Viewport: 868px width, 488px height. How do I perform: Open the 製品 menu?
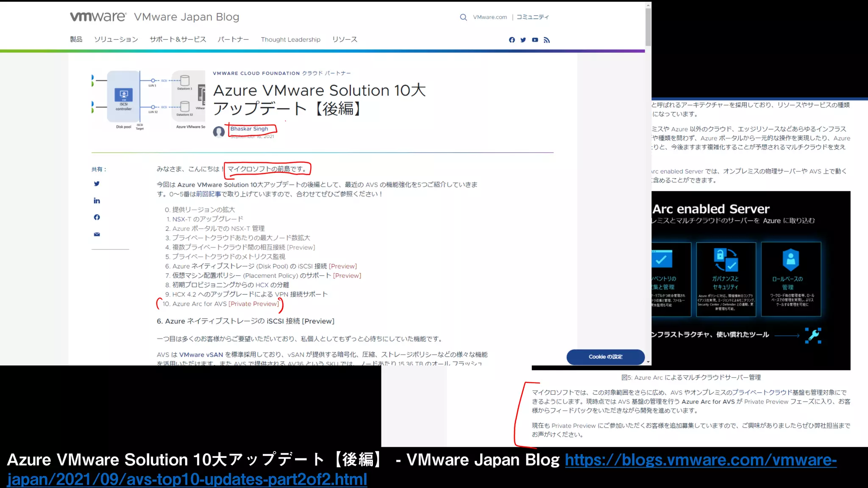pyautogui.click(x=76, y=39)
